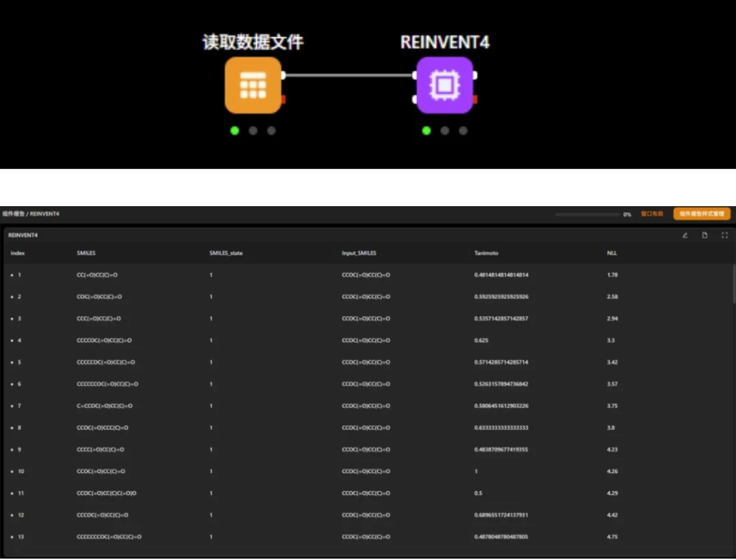This screenshot has width=736, height=560.
Task: Click the red port on REINVENT4 node
Action: (x=475, y=99)
